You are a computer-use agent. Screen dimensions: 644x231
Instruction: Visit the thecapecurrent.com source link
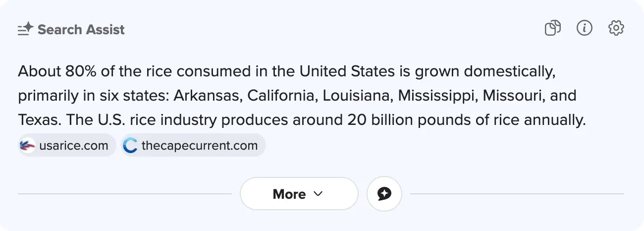199,146
